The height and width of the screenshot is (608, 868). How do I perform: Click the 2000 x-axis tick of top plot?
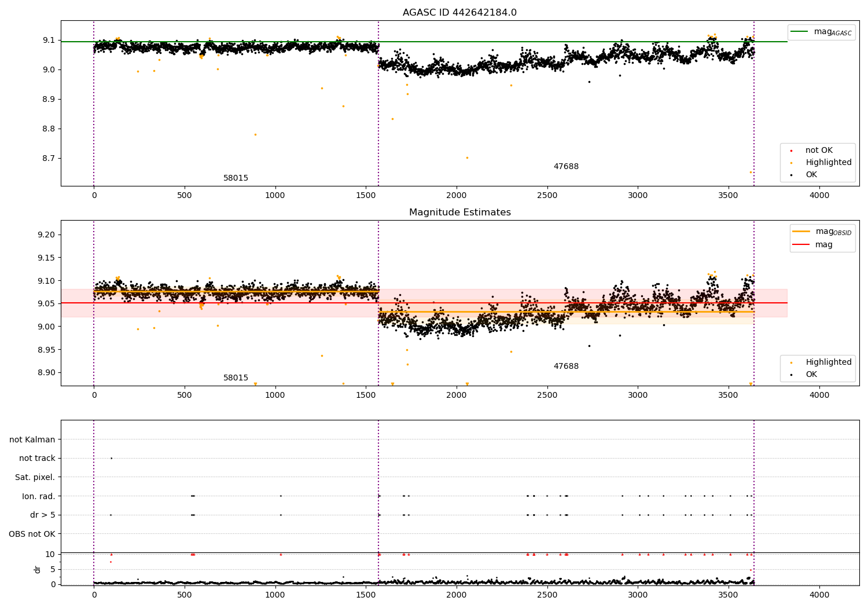[x=457, y=196]
